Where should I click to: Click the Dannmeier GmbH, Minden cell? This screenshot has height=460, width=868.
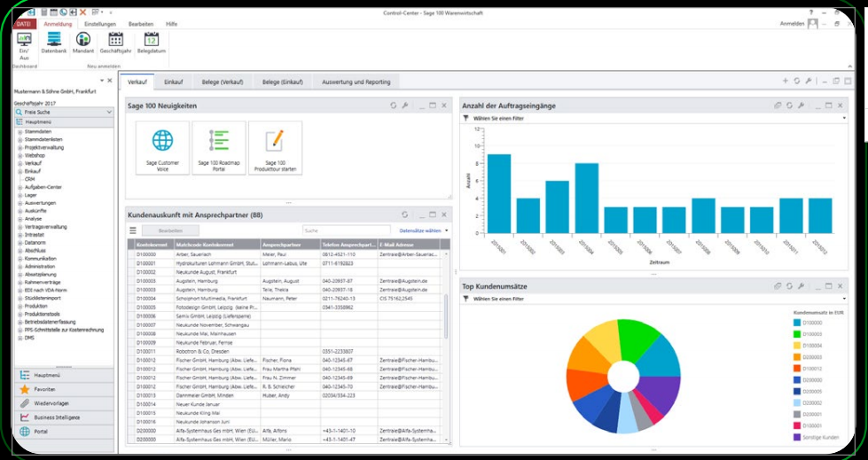(x=216, y=396)
